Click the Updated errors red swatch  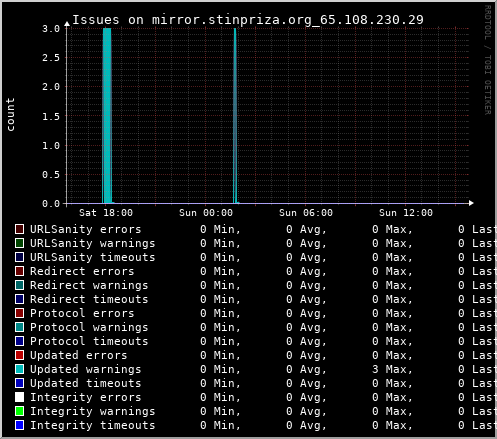click(19, 355)
